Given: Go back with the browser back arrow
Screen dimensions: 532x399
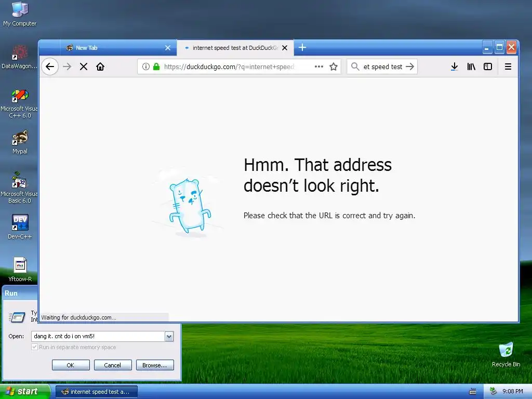Looking at the screenshot, I should click(x=50, y=66).
